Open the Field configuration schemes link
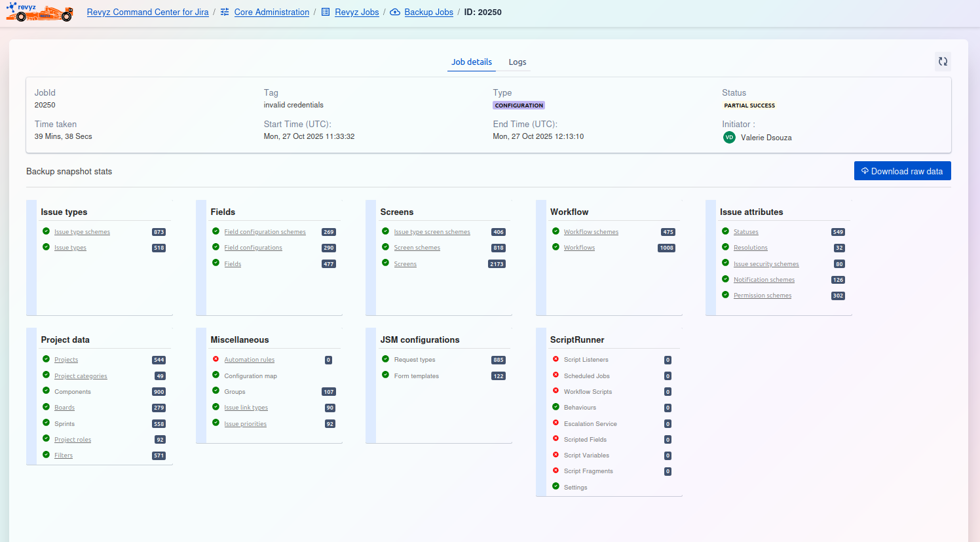 [265, 232]
